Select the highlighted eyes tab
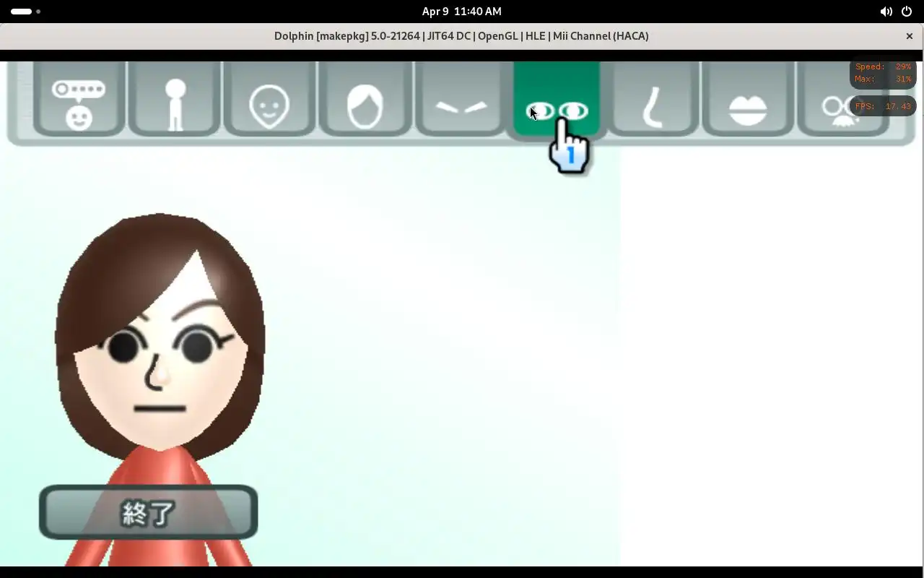The height and width of the screenshot is (578, 924). pyautogui.click(x=557, y=98)
